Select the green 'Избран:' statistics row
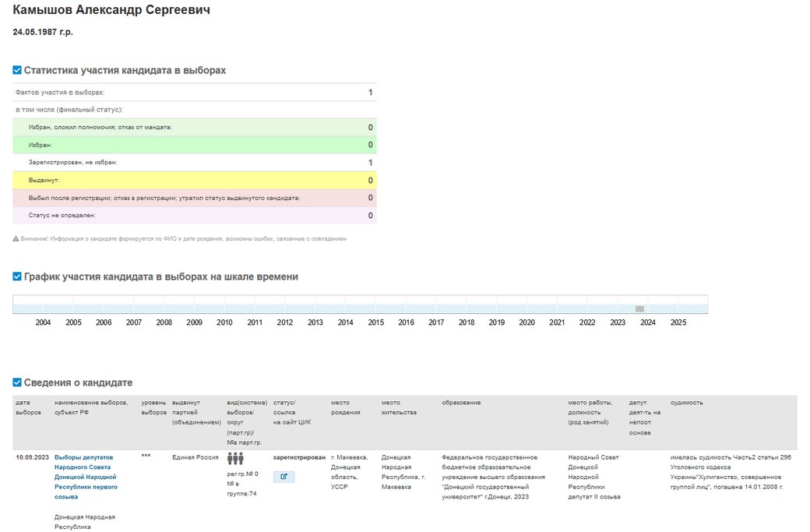Screen dimensions: 810x532 tap(195, 145)
